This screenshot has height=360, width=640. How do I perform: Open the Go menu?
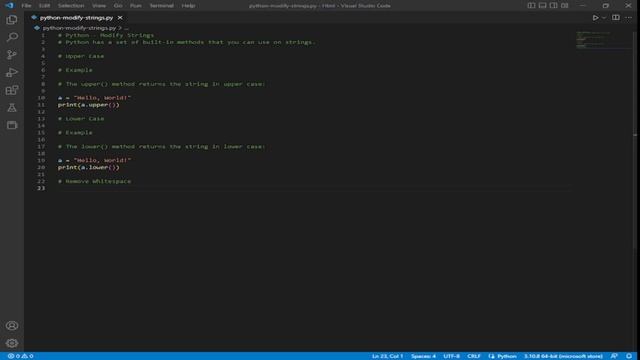(x=118, y=6)
